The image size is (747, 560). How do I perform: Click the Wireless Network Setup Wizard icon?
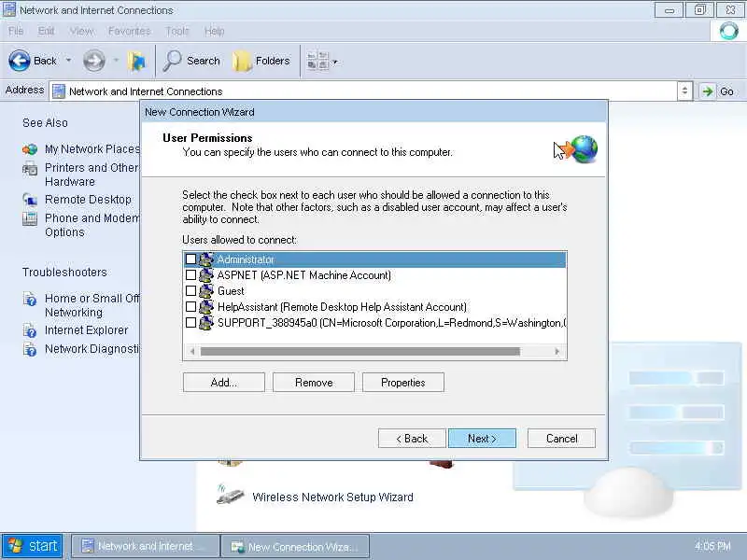[x=230, y=496]
